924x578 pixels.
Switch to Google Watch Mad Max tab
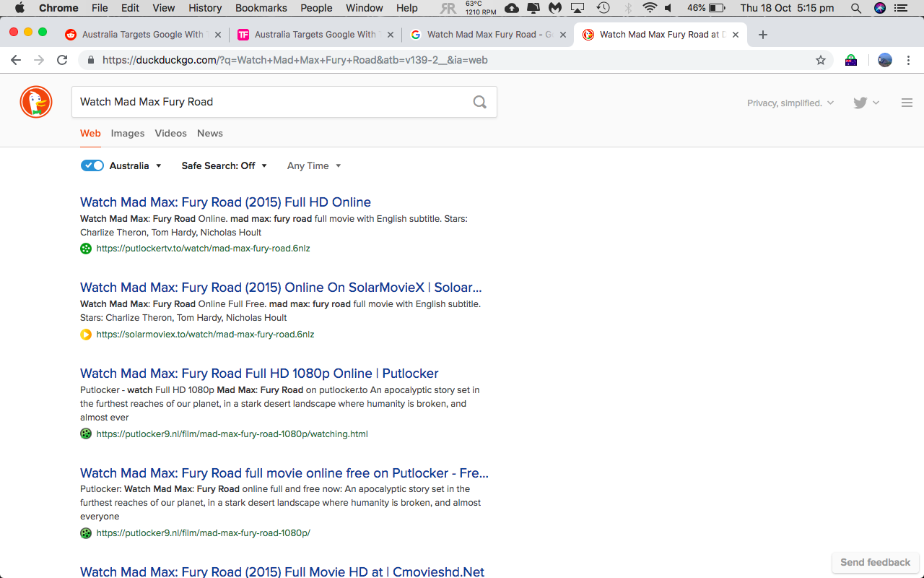488,35
